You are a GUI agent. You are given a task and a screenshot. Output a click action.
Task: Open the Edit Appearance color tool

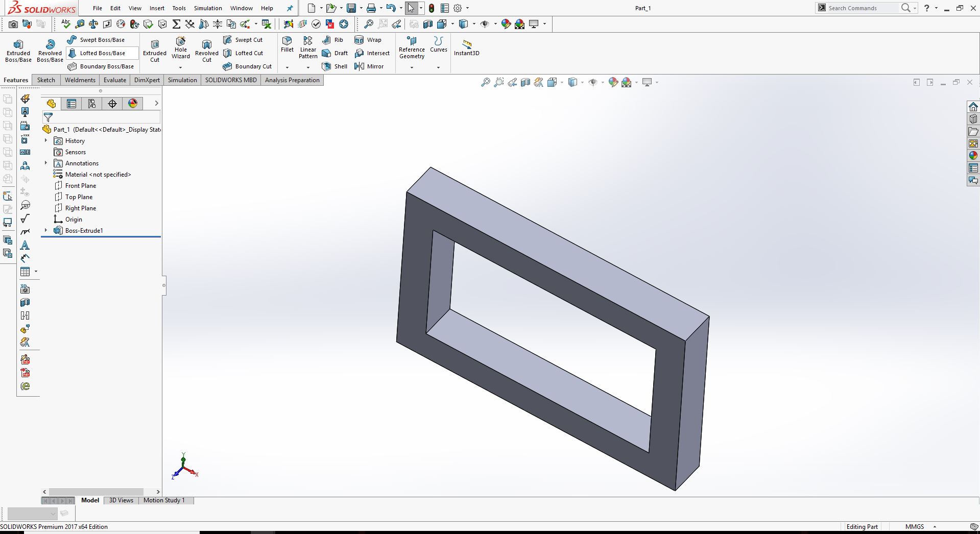(613, 82)
